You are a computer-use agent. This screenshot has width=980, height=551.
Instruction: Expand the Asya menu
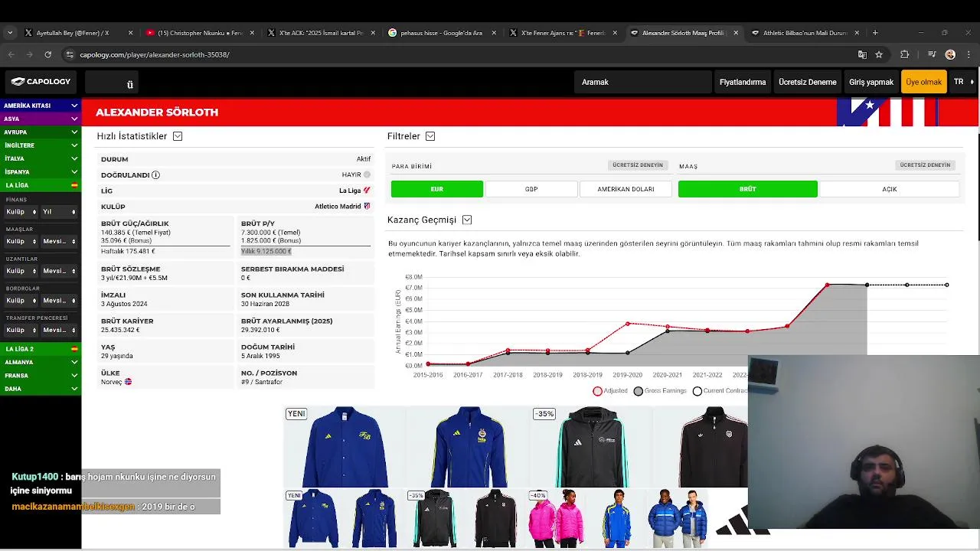coord(41,119)
